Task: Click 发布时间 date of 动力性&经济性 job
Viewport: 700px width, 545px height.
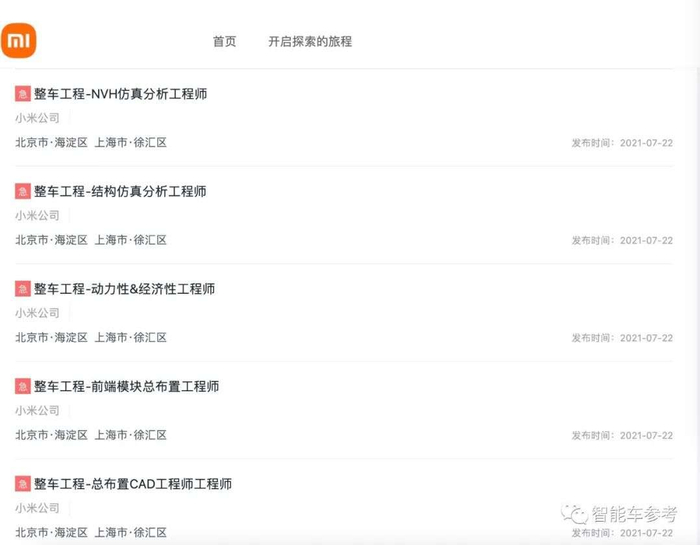Action: [622, 338]
